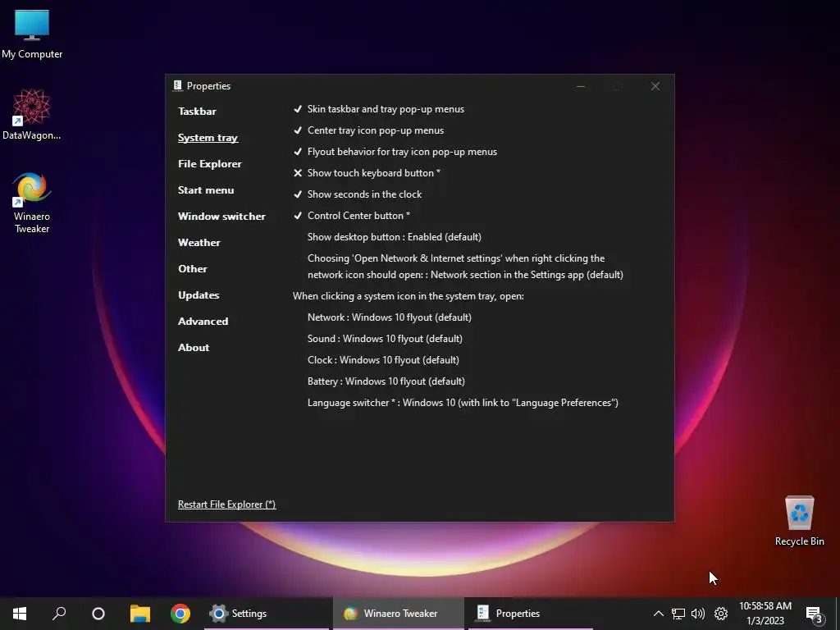This screenshot has height=630, width=840.
Task: Open the Window switcher section
Action: point(221,217)
